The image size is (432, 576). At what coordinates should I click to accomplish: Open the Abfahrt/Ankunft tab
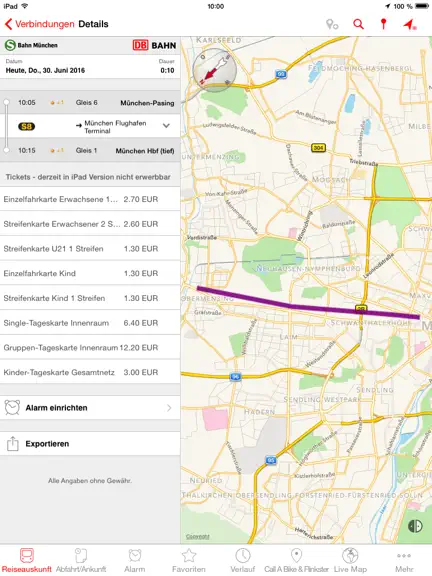[x=81, y=560]
